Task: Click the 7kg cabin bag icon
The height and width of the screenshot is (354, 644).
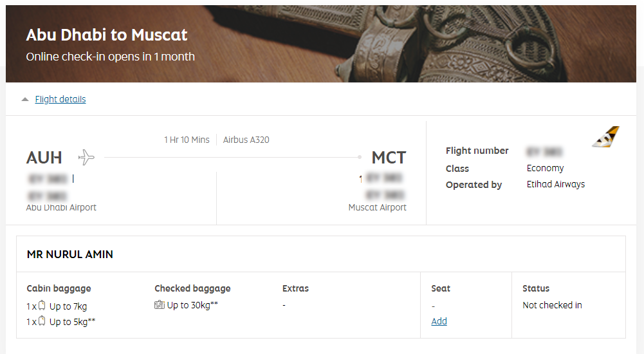Action: (42, 306)
